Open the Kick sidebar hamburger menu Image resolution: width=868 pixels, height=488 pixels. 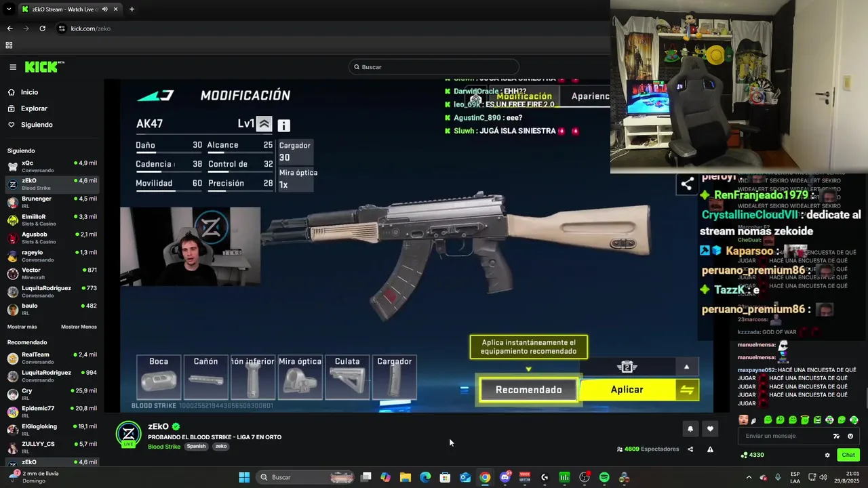(13, 67)
